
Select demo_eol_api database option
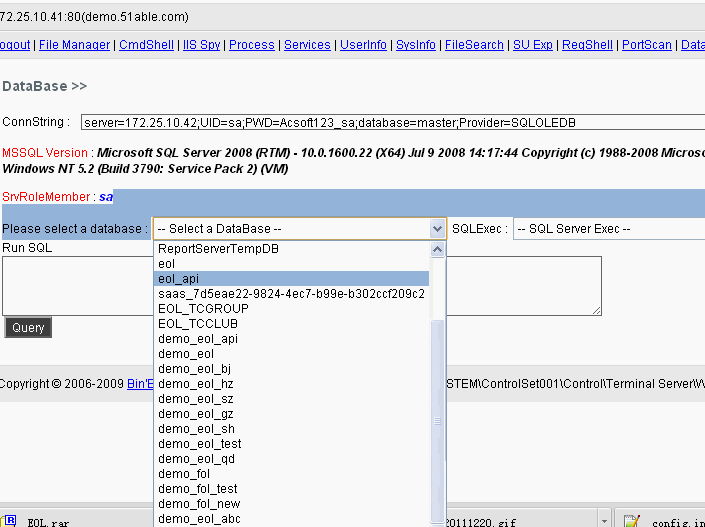(291, 339)
